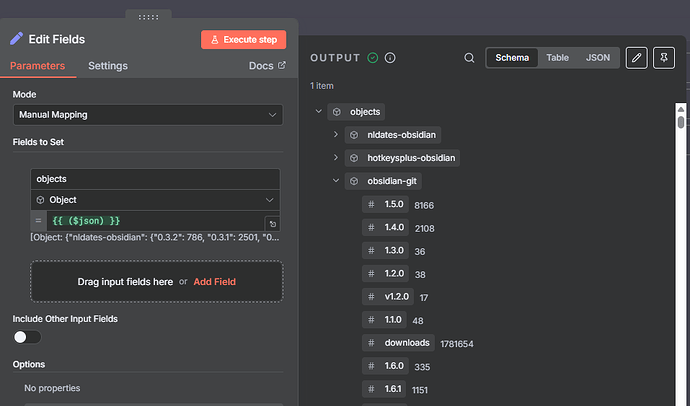Click the info icon next to OUTPUT
Screen dimensions: 690x406
pyautogui.click(x=390, y=58)
